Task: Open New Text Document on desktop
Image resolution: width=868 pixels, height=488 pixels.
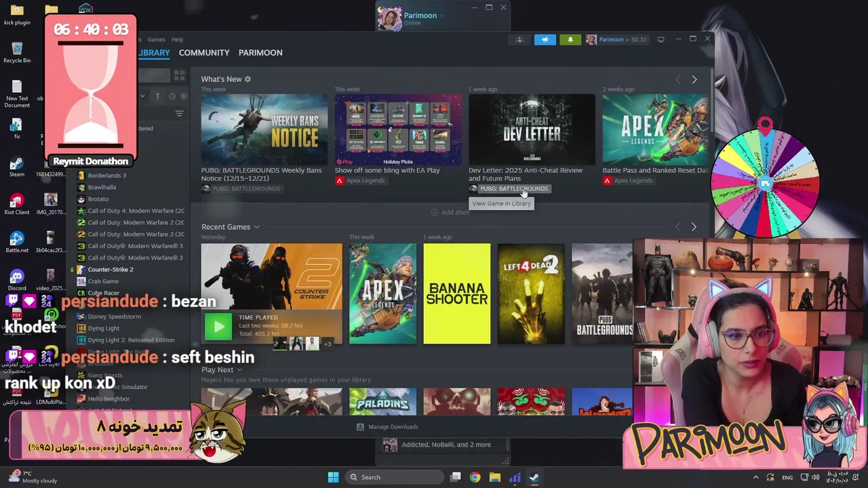Action: tap(17, 94)
